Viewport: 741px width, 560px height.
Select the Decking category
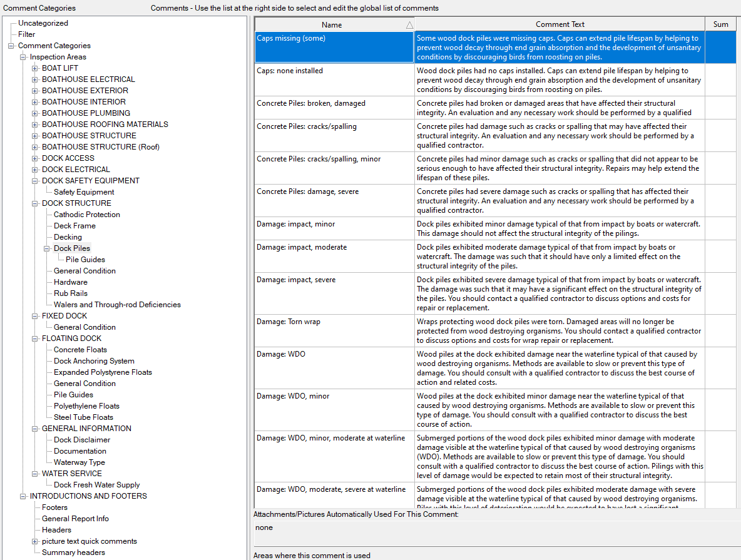(x=68, y=237)
